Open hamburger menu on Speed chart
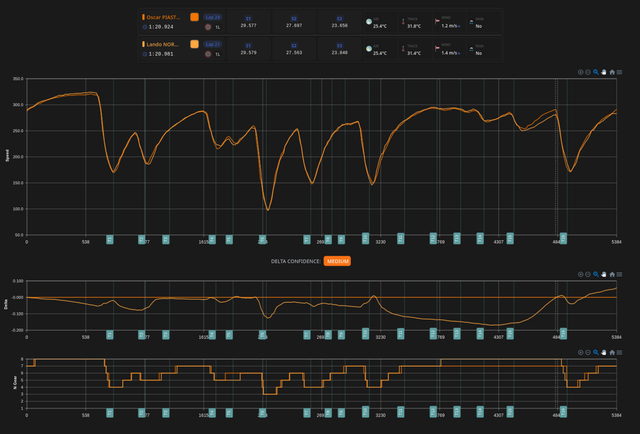Viewport: 640px width, 434px height. (621, 72)
